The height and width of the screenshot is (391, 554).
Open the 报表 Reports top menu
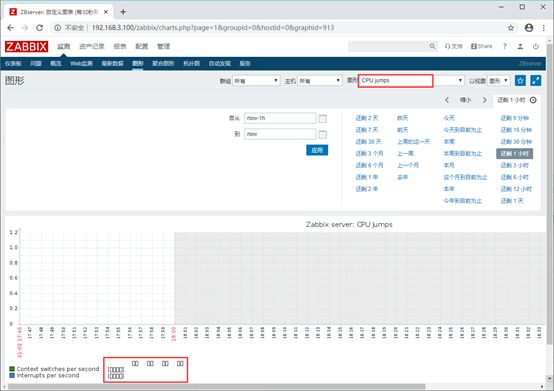pos(120,46)
